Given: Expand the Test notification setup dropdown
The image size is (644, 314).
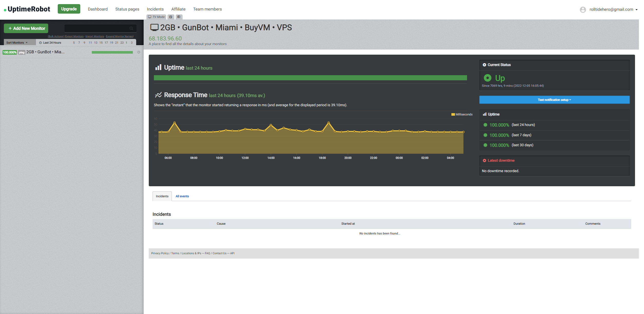Looking at the screenshot, I should pyautogui.click(x=554, y=100).
